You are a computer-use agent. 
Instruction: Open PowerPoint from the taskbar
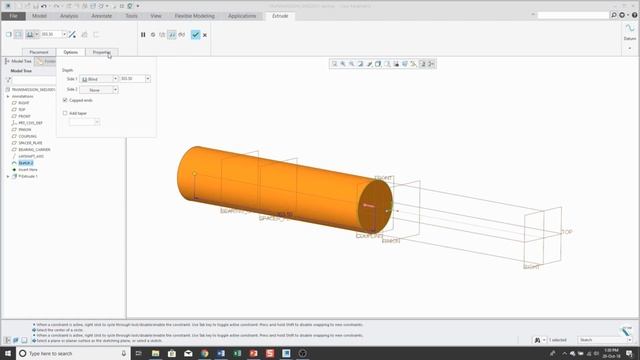[253, 353]
